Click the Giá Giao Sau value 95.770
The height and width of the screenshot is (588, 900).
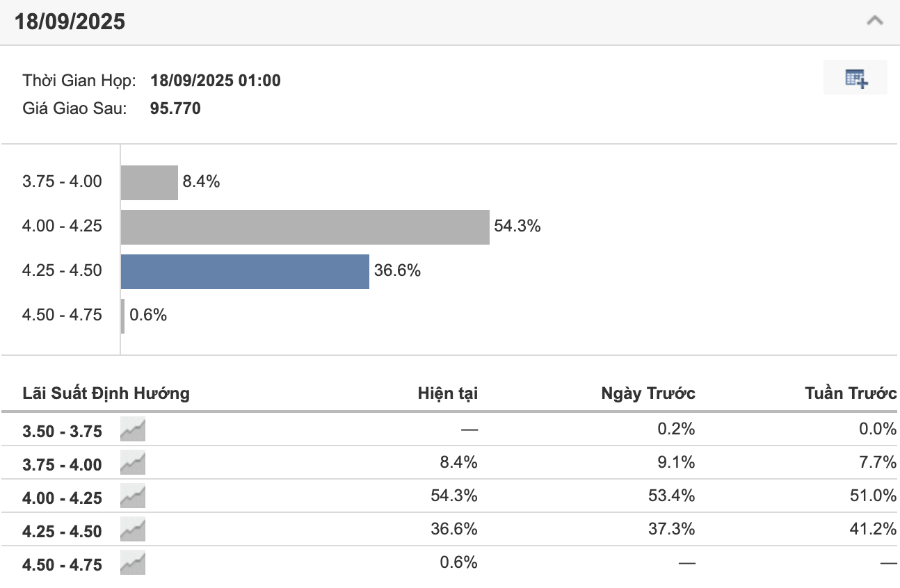coord(175,108)
